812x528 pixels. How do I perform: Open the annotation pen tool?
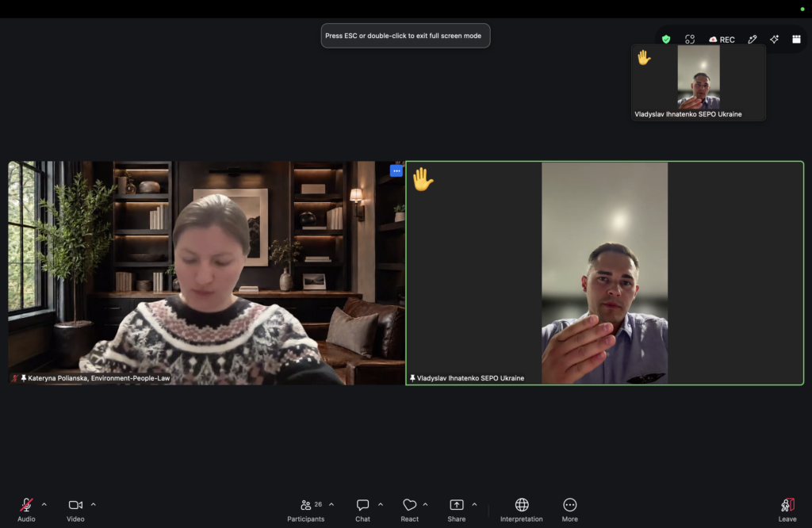[x=753, y=40]
